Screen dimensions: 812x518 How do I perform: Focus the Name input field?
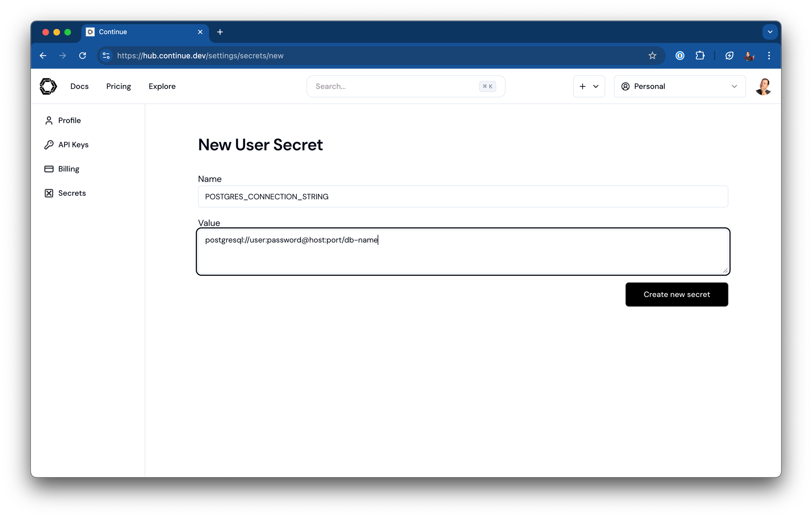(463, 197)
